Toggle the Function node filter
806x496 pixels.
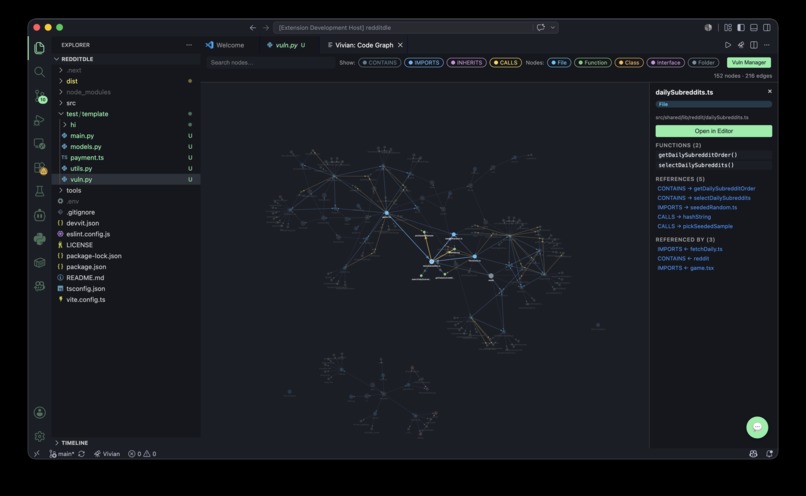pyautogui.click(x=593, y=63)
